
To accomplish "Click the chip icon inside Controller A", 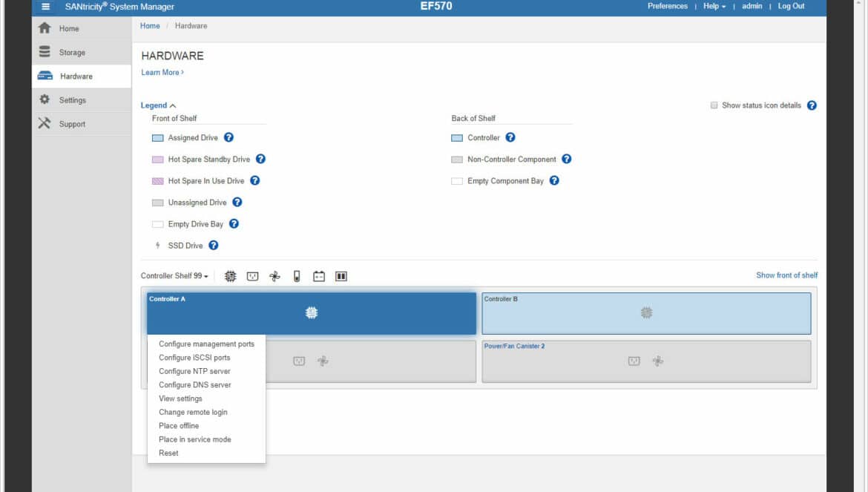I will [x=312, y=312].
